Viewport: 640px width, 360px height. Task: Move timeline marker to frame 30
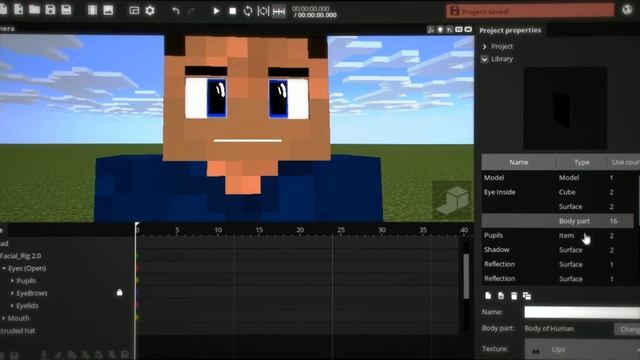(382, 231)
